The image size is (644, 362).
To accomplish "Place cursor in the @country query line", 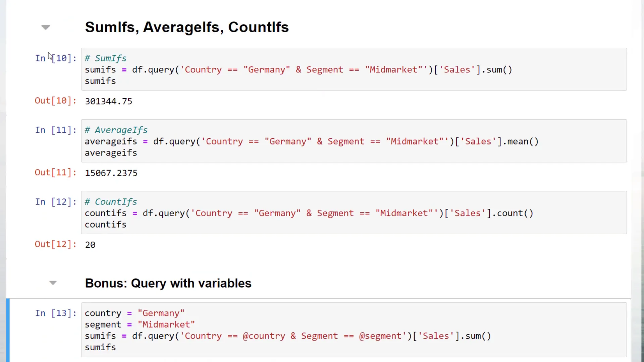I will coord(288,336).
